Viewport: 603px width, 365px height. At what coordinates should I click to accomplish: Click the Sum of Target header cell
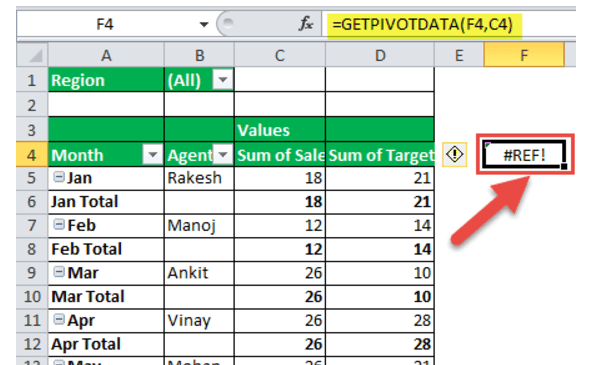click(380, 155)
